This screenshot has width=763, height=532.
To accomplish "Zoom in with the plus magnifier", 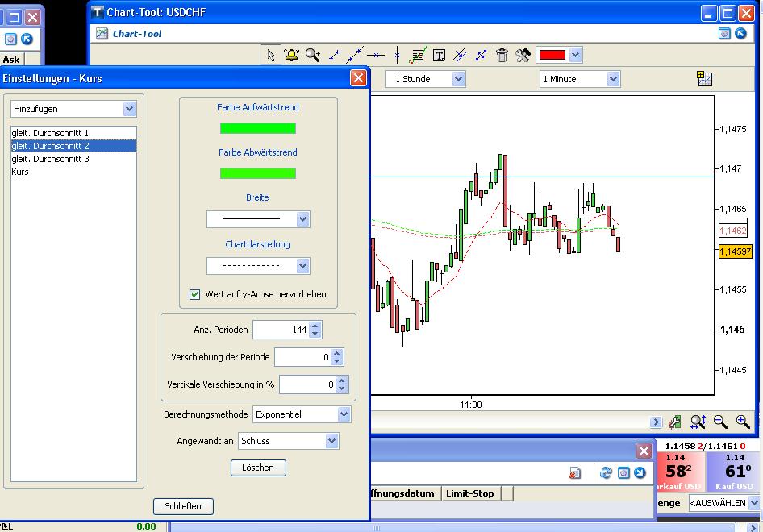I will 743,422.
